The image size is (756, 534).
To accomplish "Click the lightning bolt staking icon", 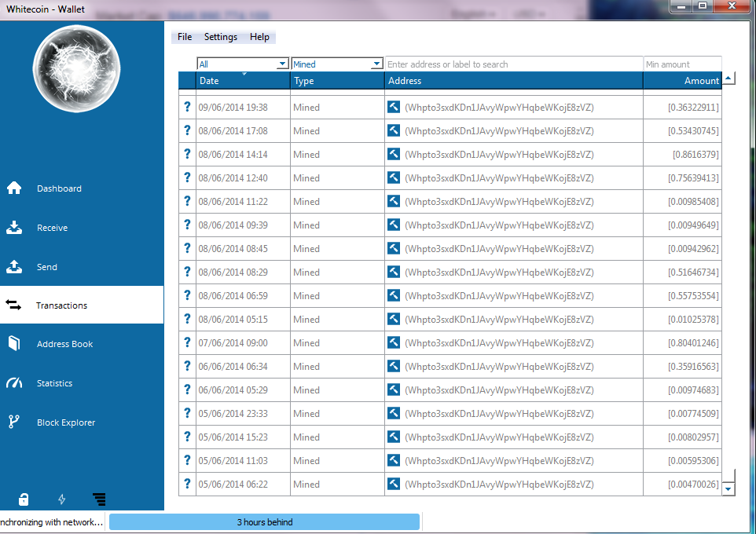I will pos(62,499).
